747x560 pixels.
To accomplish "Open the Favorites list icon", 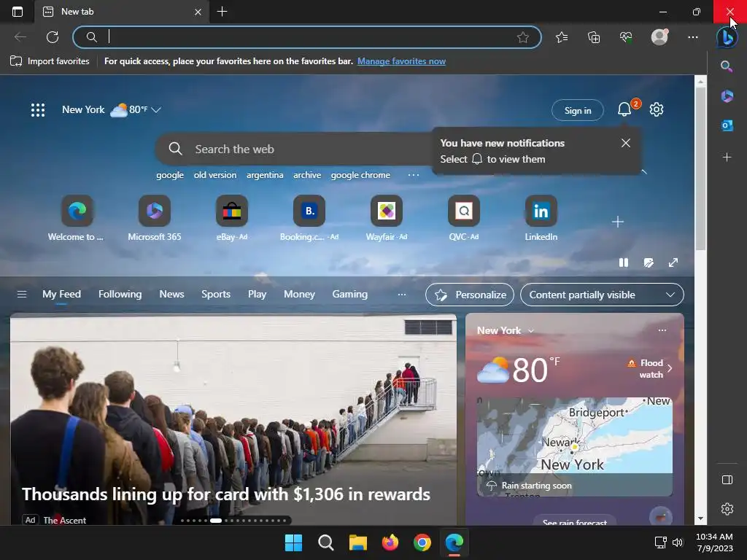I will click(562, 37).
